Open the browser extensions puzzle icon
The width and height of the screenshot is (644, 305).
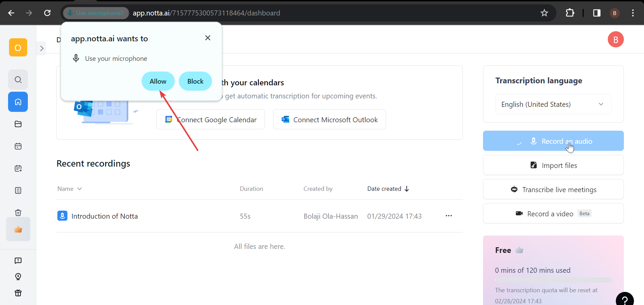[x=570, y=13]
